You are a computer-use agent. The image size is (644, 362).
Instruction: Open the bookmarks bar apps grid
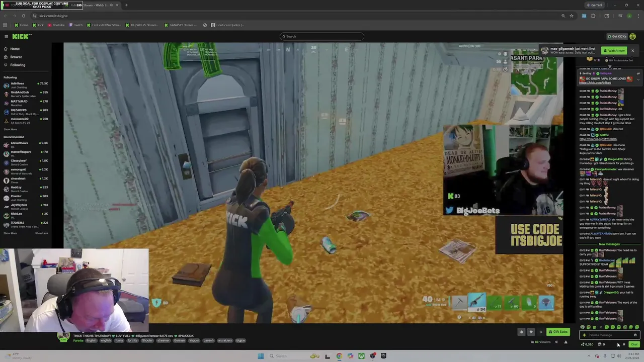point(5,25)
